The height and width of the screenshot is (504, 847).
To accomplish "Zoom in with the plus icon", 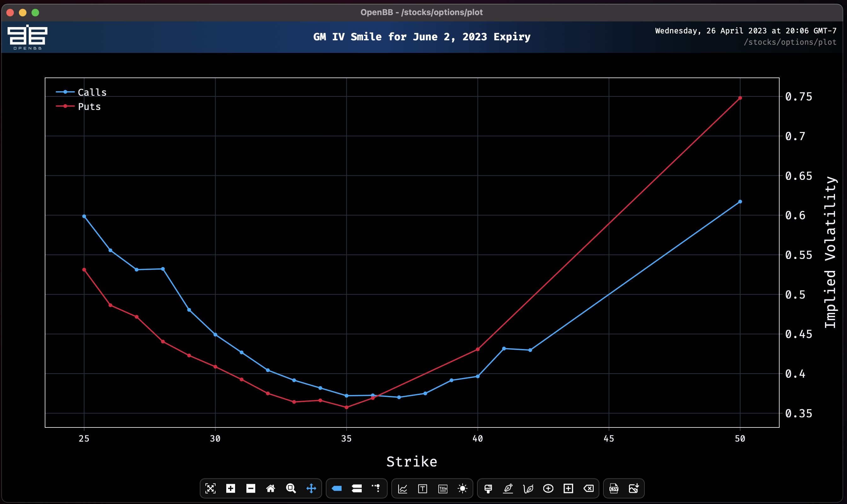I will (x=231, y=488).
